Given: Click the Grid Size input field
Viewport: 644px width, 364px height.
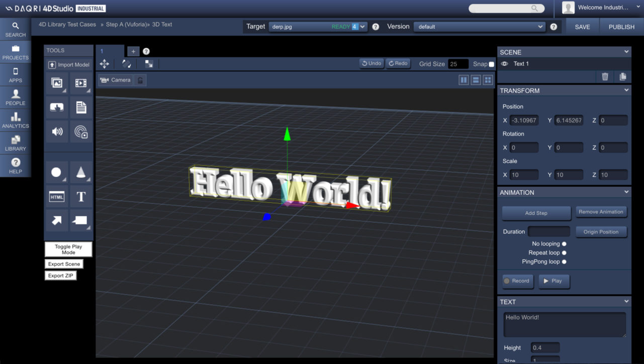Looking at the screenshot, I should tap(458, 64).
